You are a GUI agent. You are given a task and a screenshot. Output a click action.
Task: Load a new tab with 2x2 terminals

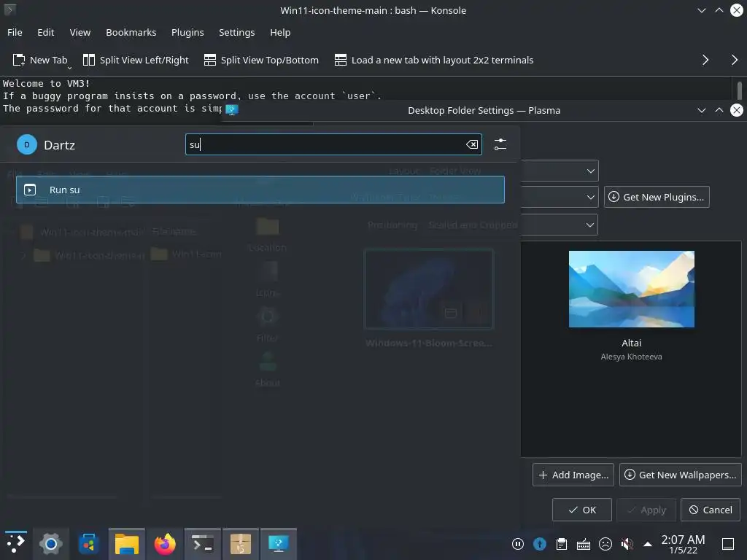[x=434, y=60]
